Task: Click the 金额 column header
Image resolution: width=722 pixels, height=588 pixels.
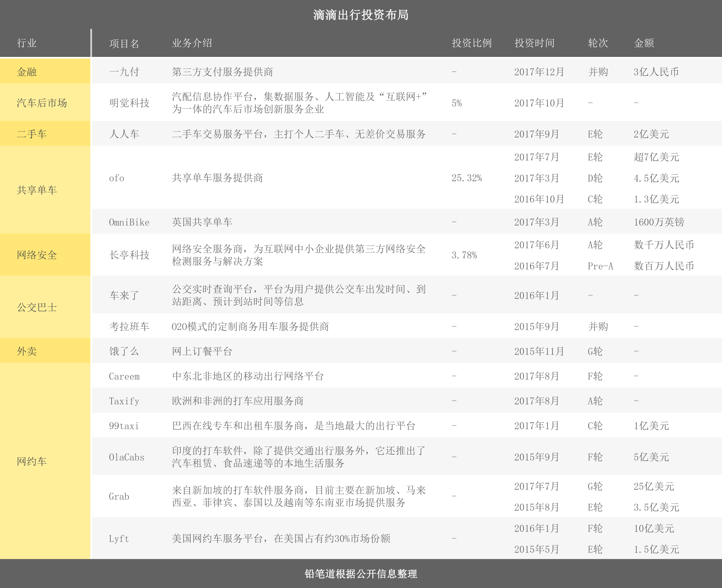Action: (644, 43)
